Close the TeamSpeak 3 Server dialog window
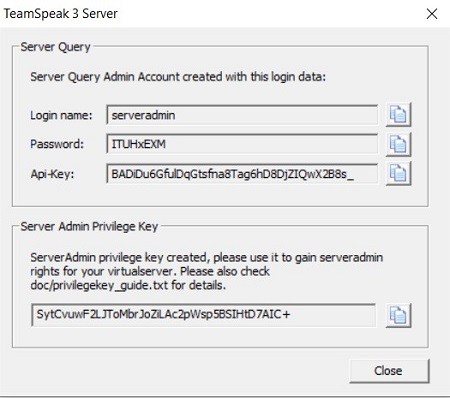Image resolution: width=450 pixels, height=398 pixels. (432, 14)
